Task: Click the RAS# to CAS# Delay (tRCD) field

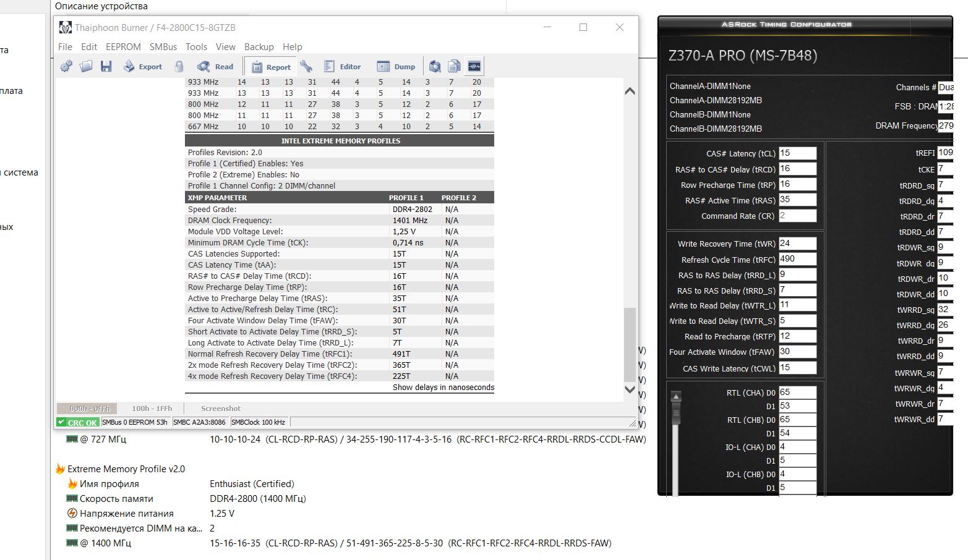Action: click(797, 169)
